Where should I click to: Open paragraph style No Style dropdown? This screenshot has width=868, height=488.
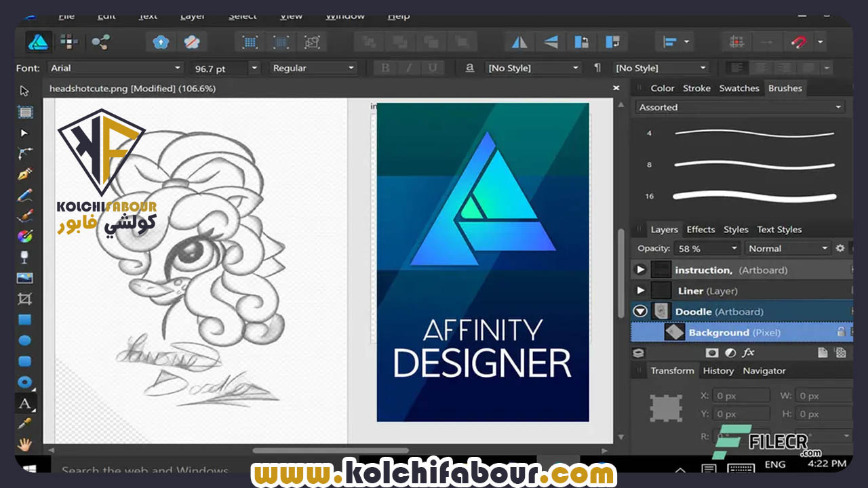click(660, 68)
